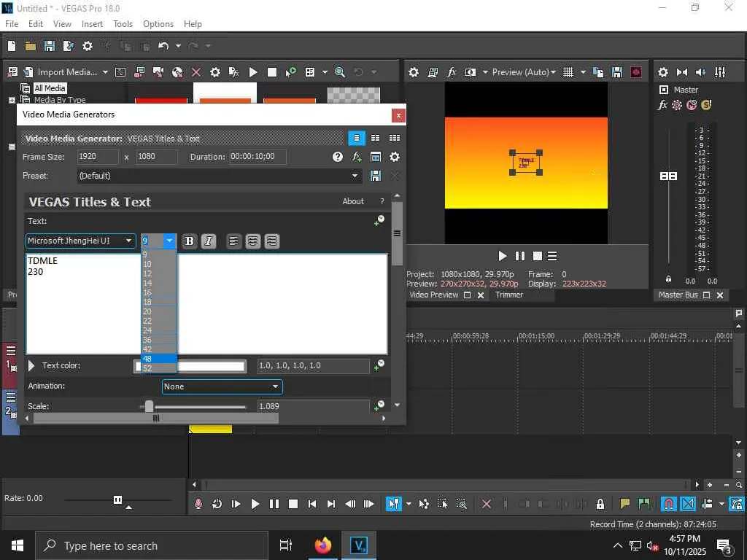Screen dimensions: 747x560
Task: Choose font size 36 in list
Action: pos(159,340)
